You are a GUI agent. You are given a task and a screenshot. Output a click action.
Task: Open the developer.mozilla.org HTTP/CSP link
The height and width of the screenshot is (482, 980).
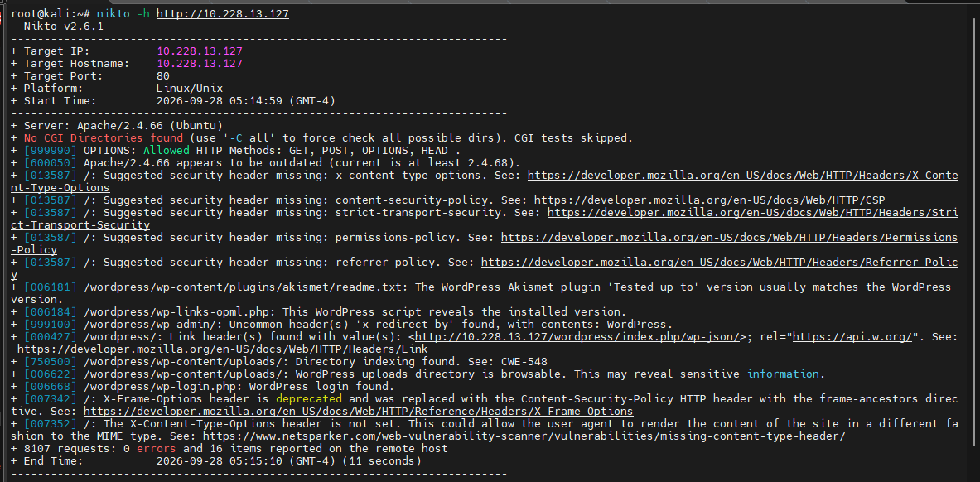(709, 200)
